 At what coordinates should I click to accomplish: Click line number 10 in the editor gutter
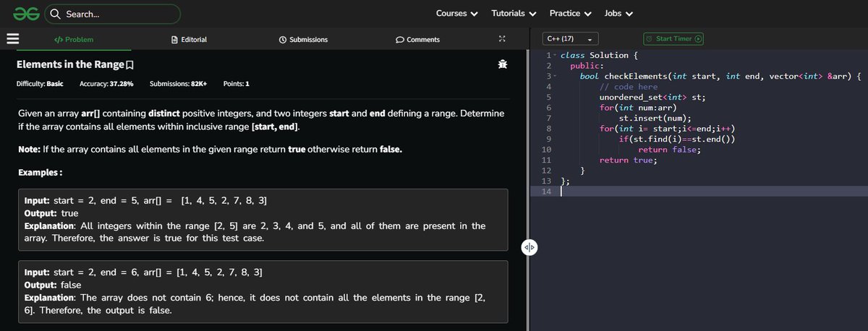pos(546,150)
